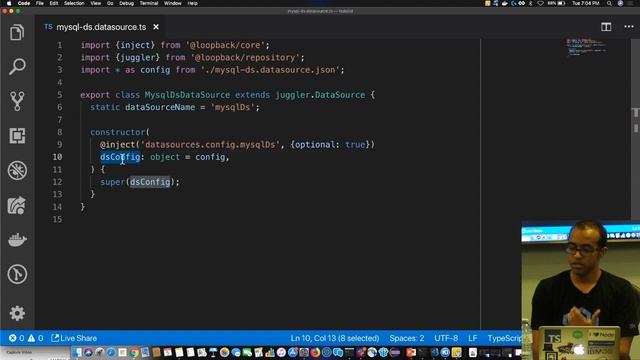Show errors count in the status bar

point(16,338)
